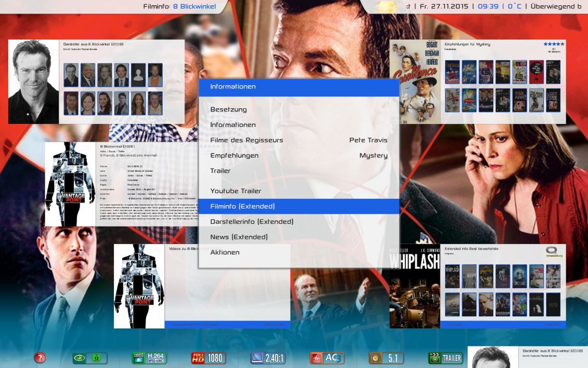Click Vantage Point poster in film details panel
588x368 pixels.
71,184
